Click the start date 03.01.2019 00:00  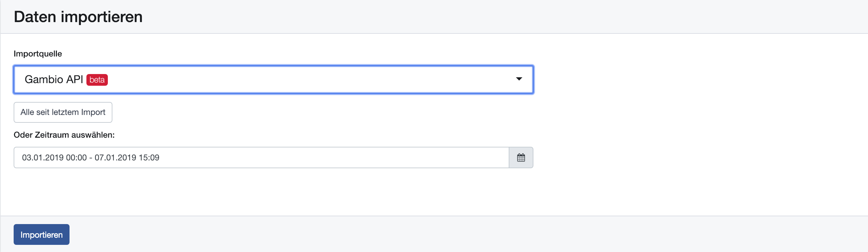point(54,158)
